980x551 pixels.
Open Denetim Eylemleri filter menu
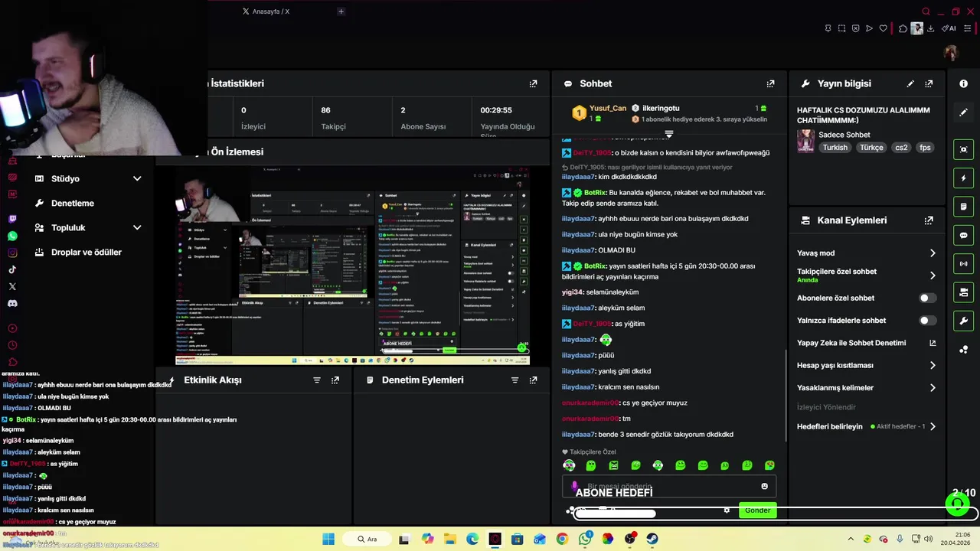click(515, 380)
